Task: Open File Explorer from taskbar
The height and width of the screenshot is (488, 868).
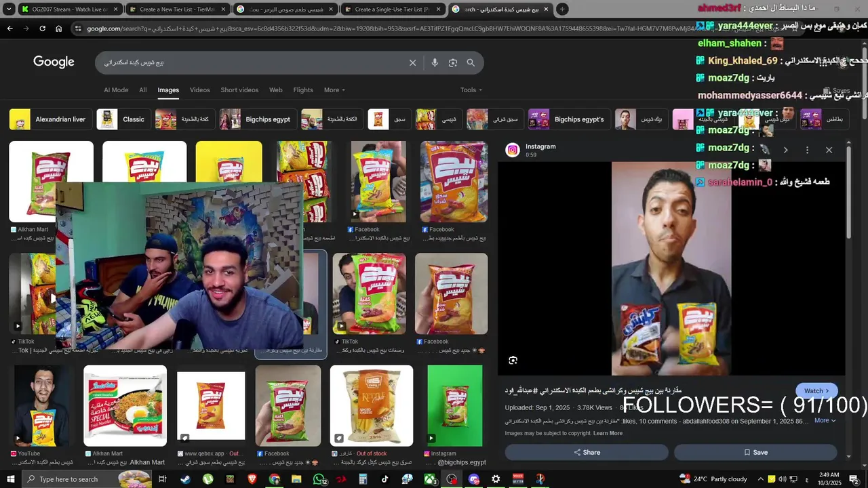Action: pyautogui.click(x=296, y=479)
